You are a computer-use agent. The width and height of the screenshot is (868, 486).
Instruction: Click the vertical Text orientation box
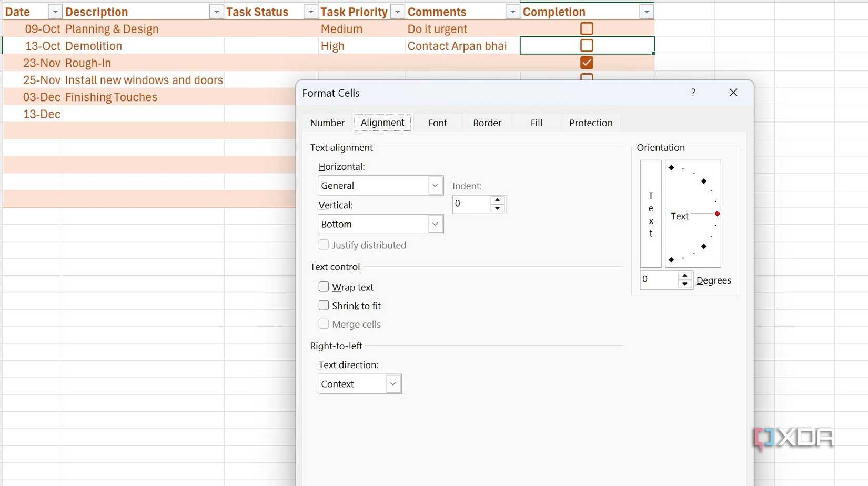pos(650,213)
